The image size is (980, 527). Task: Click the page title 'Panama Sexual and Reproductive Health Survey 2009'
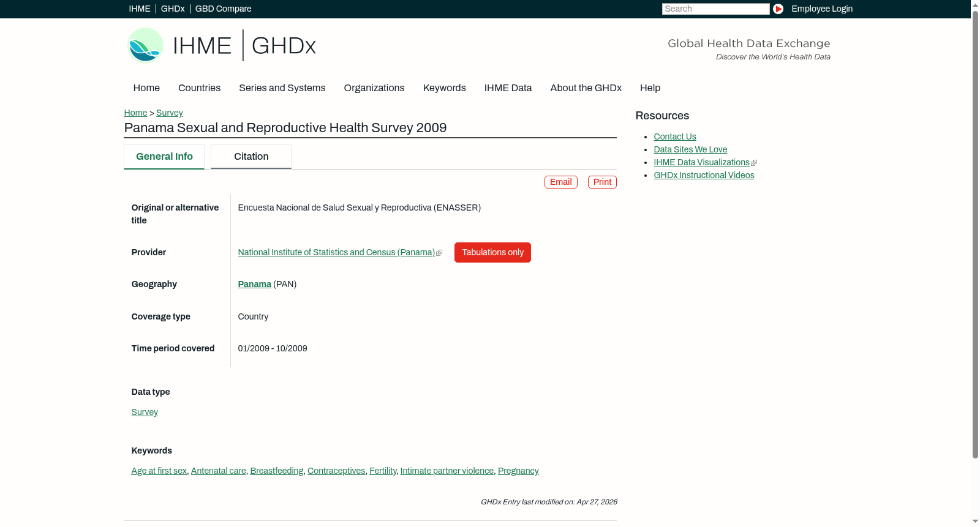pos(285,128)
